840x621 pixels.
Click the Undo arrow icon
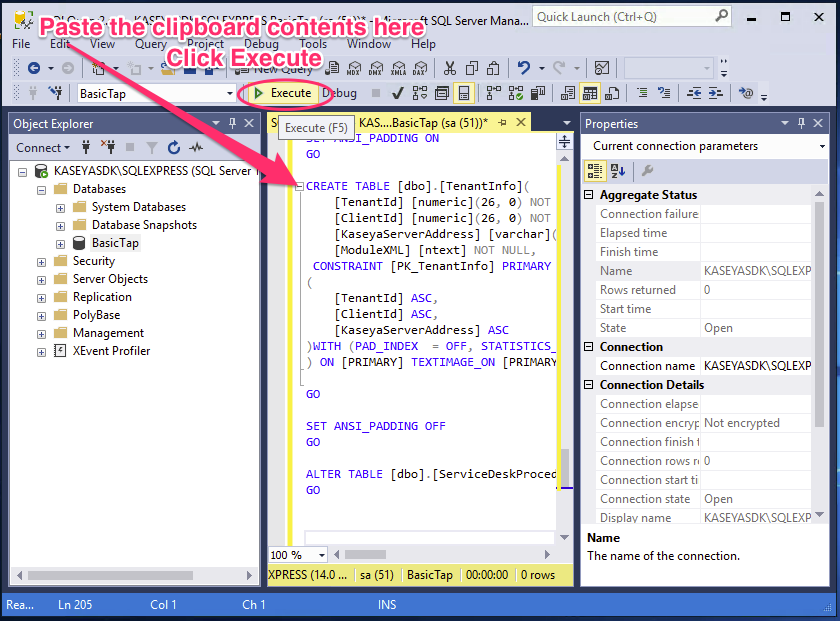coord(523,68)
